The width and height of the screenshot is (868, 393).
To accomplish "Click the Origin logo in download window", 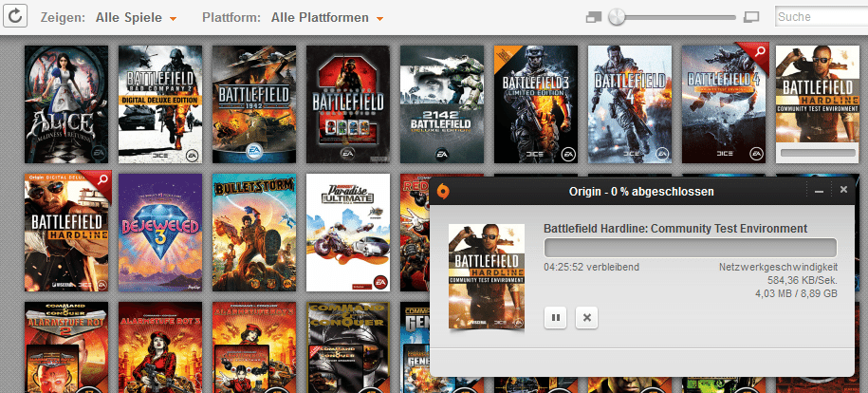I will (443, 192).
